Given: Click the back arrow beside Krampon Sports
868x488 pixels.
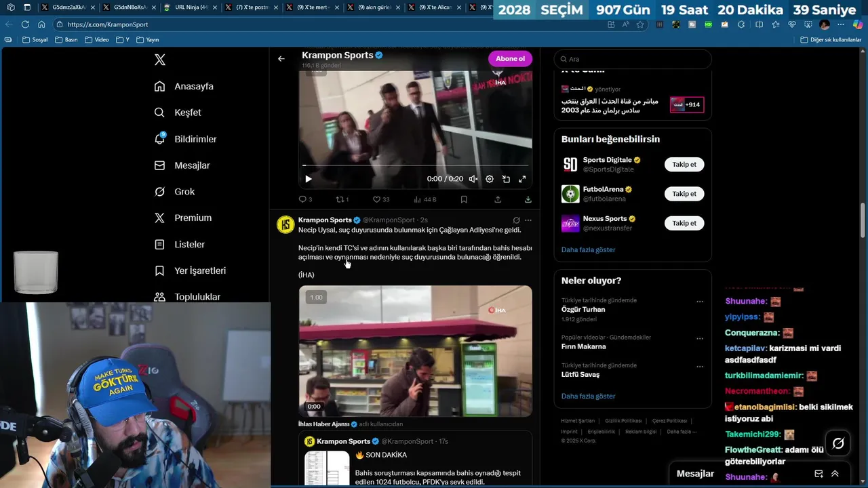Looking at the screenshot, I should pyautogui.click(x=281, y=59).
